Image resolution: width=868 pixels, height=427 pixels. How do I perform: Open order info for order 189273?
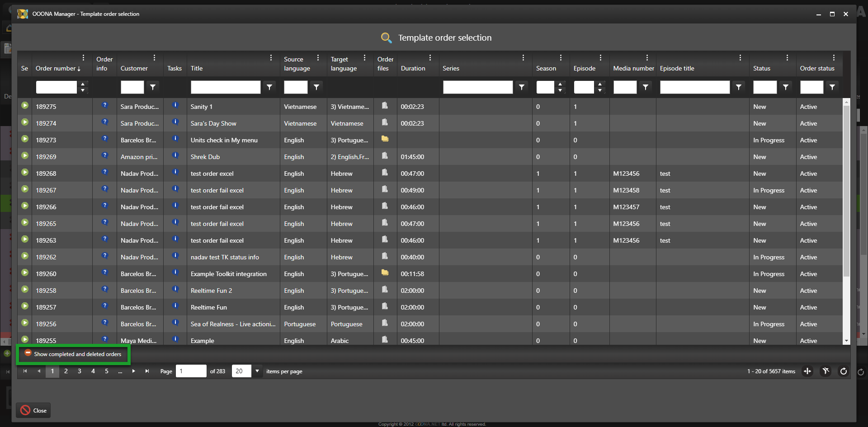(105, 139)
